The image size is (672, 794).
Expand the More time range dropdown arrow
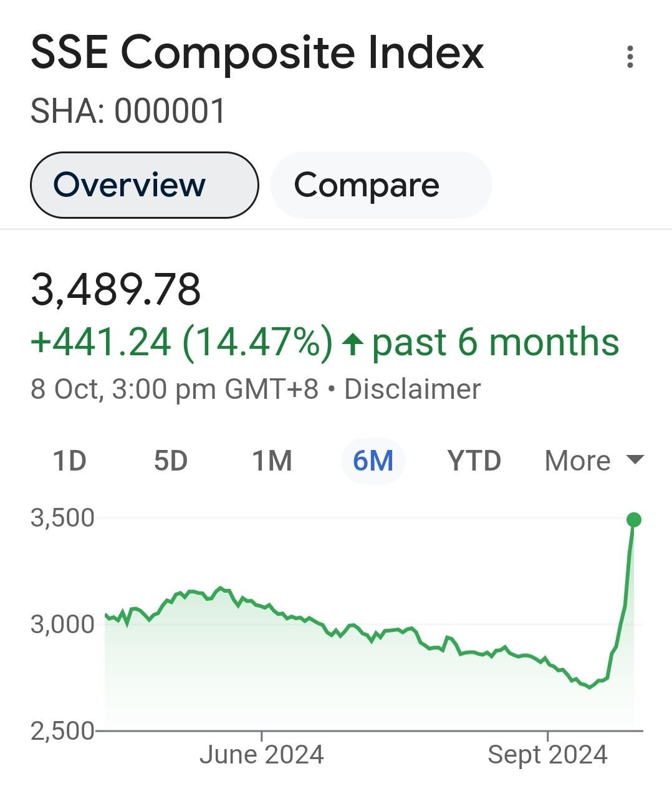tap(635, 460)
